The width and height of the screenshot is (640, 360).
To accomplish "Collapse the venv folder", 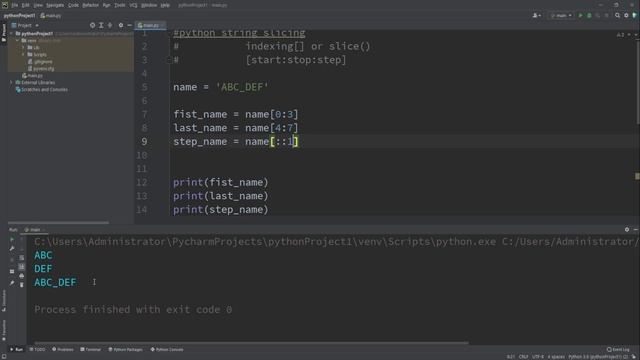I will click(x=18, y=41).
